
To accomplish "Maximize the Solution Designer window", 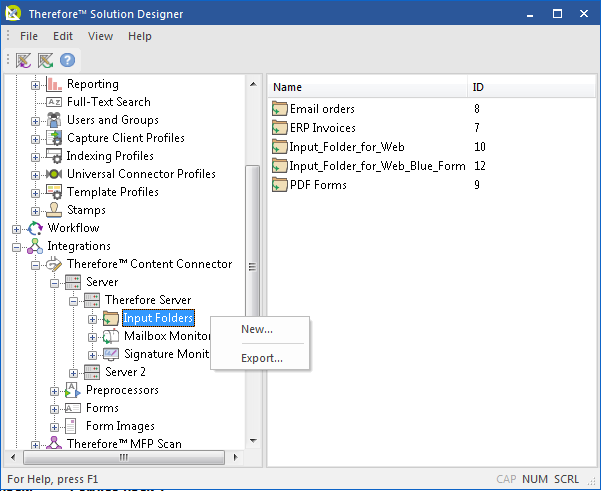I will (557, 14).
